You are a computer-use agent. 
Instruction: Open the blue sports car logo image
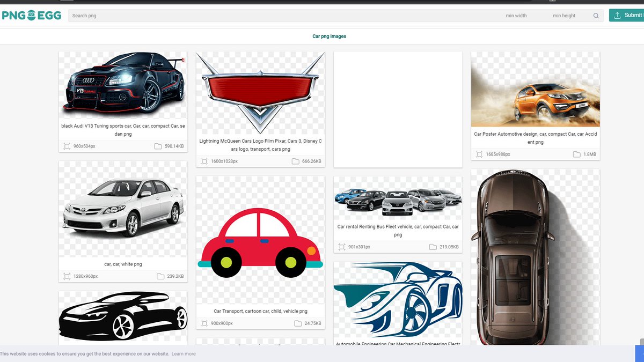pyautogui.click(x=398, y=300)
